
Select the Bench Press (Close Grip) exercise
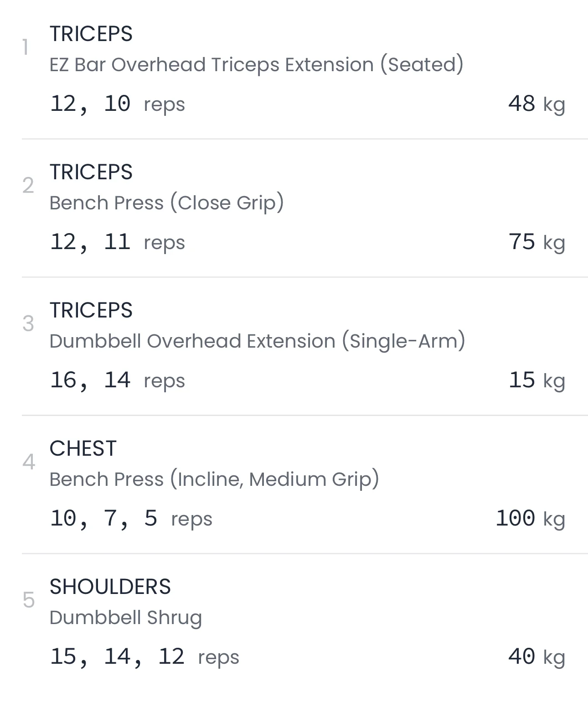pos(166,203)
